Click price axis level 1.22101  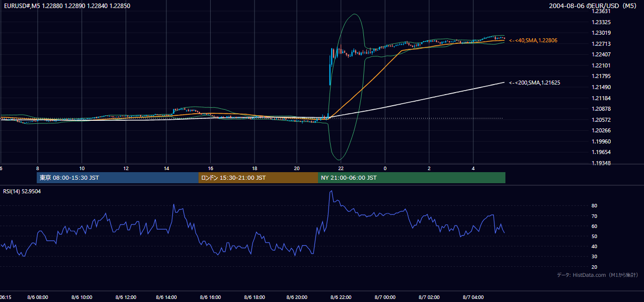(601, 65)
